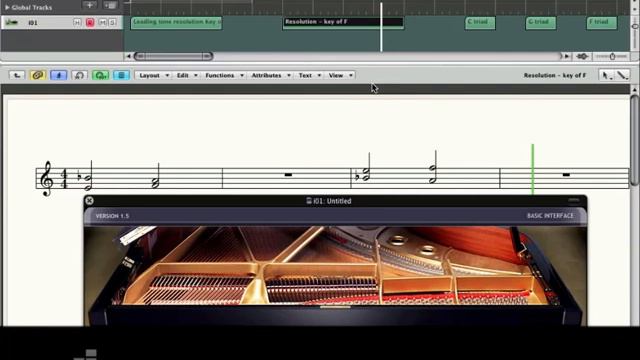640x360 pixels.
Task: Click the hierarchy level-up button in the score toolbar
Action: (17, 75)
